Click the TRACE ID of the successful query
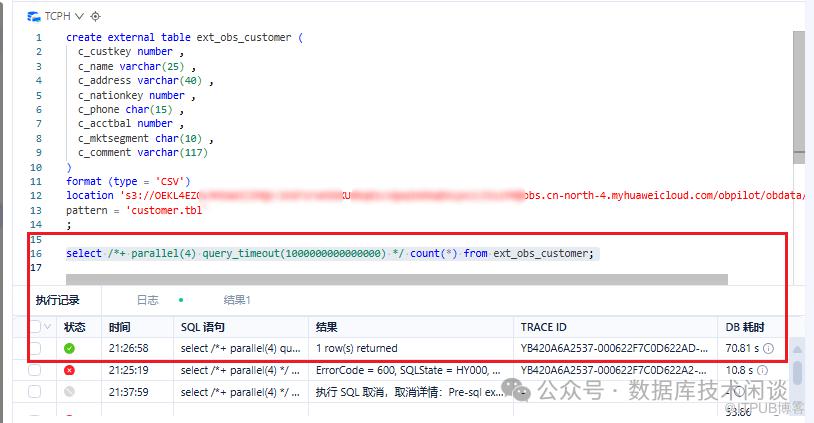814x423 pixels. coord(614,348)
